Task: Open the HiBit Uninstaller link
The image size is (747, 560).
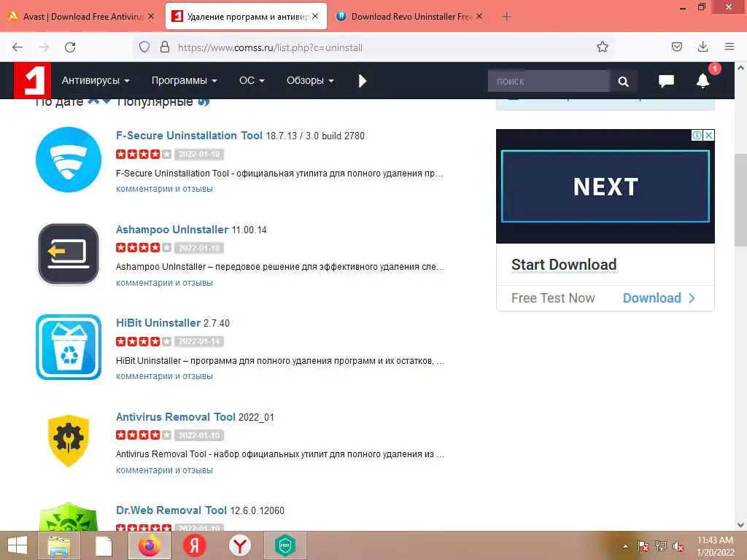Action: pos(158,323)
